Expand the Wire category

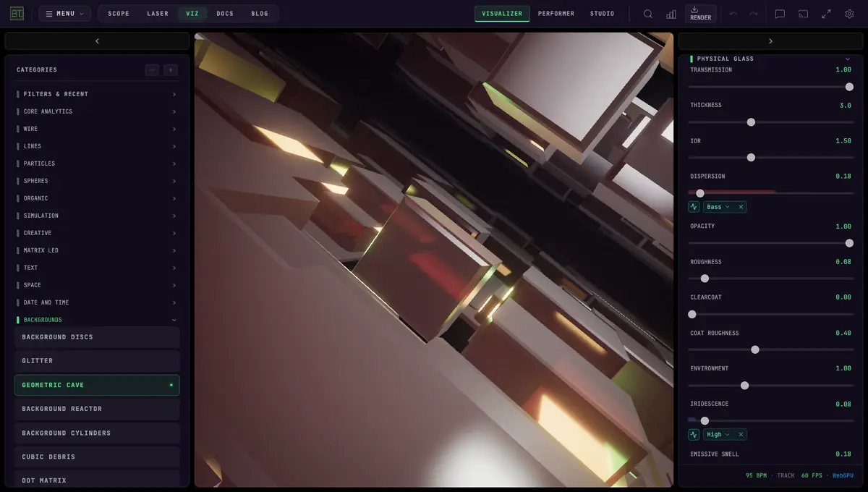pos(97,129)
